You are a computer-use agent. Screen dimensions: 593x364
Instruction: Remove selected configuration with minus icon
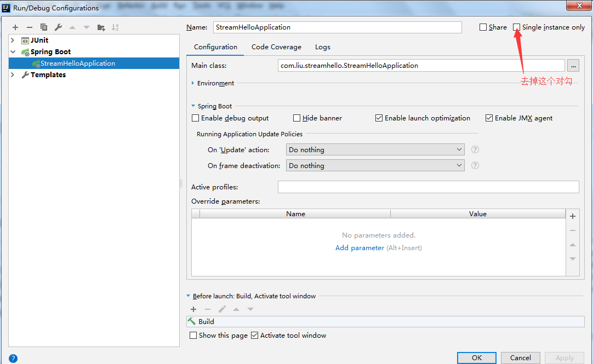(x=30, y=27)
